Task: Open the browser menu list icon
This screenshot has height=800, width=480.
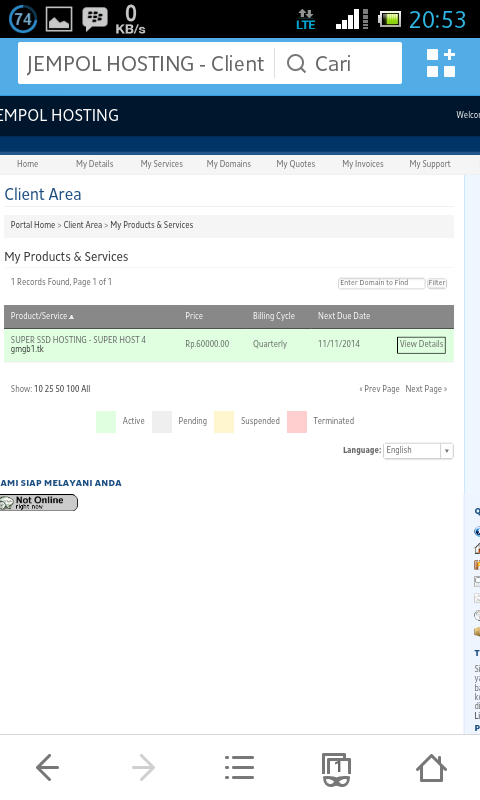Action: [239, 767]
